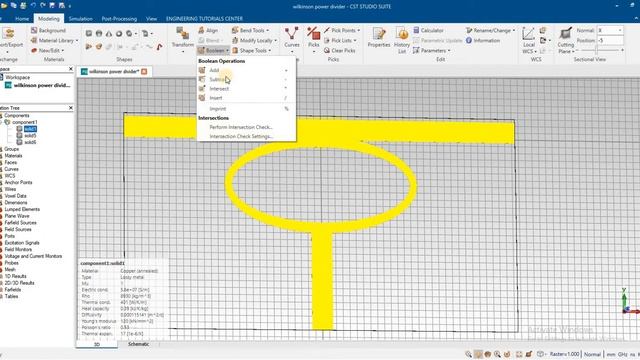
Task: Create a brick shape
Action: [x=89, y=33]
